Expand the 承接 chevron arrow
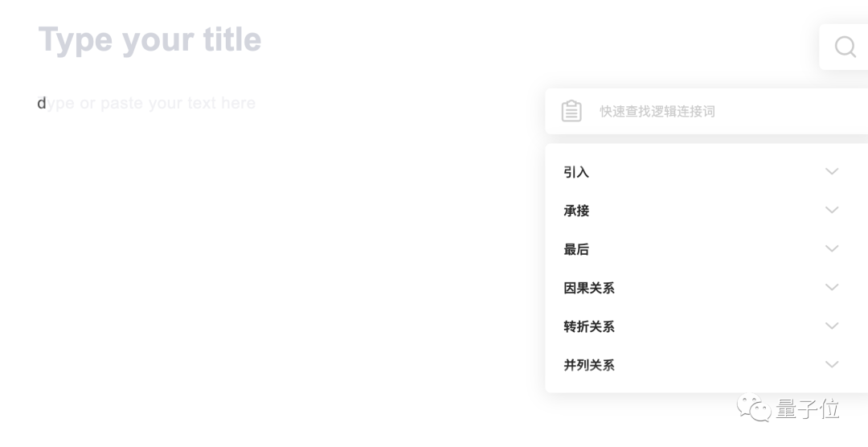This screenshot has width=868, height=447. coord(832,210)
